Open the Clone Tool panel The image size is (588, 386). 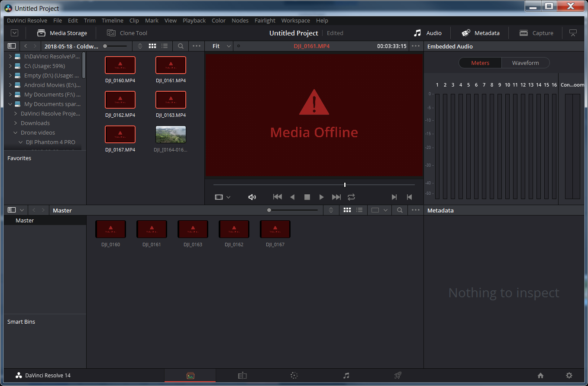click(x=127, y=33)
